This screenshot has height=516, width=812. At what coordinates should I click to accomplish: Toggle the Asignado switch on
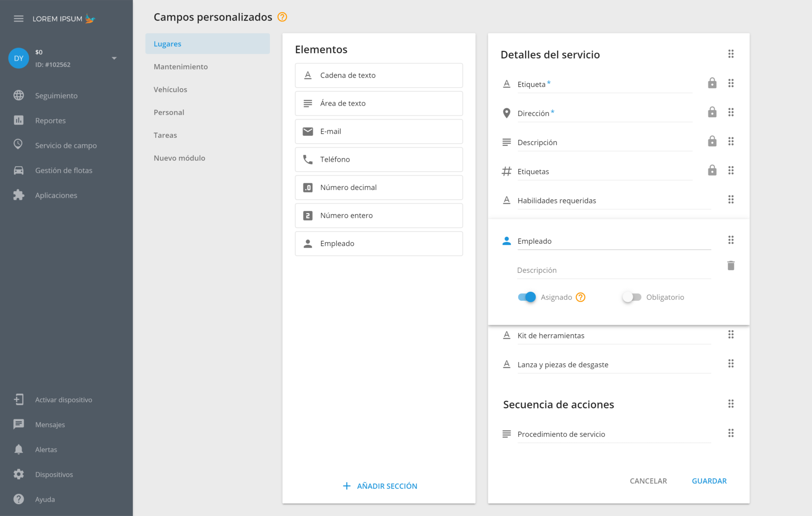(x=526, y=297)
